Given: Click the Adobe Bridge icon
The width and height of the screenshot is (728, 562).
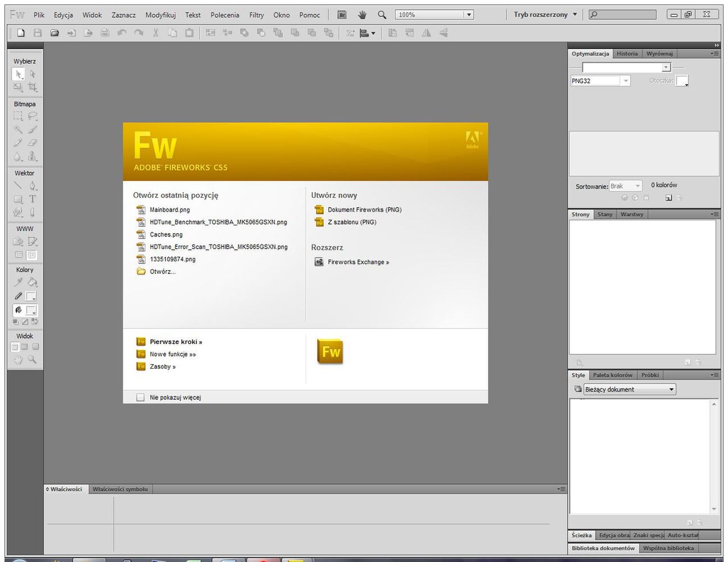Looking at the screenshot, I should click(x=342, y=15).
